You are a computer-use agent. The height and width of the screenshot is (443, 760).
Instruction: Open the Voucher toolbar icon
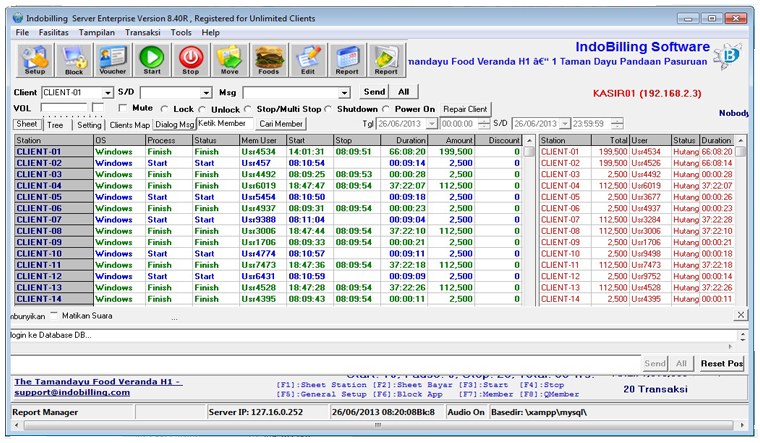tap(112, 60)
